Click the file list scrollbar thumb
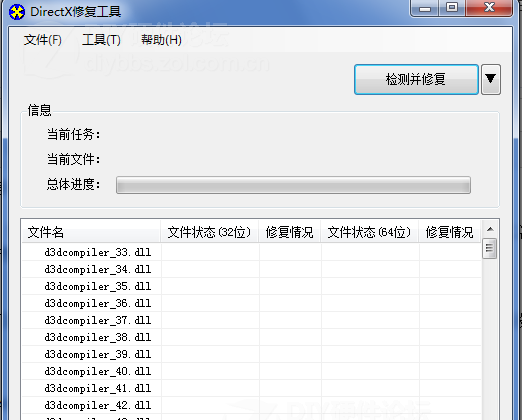This screenshot has width=525, height=420. click(490, 248)
